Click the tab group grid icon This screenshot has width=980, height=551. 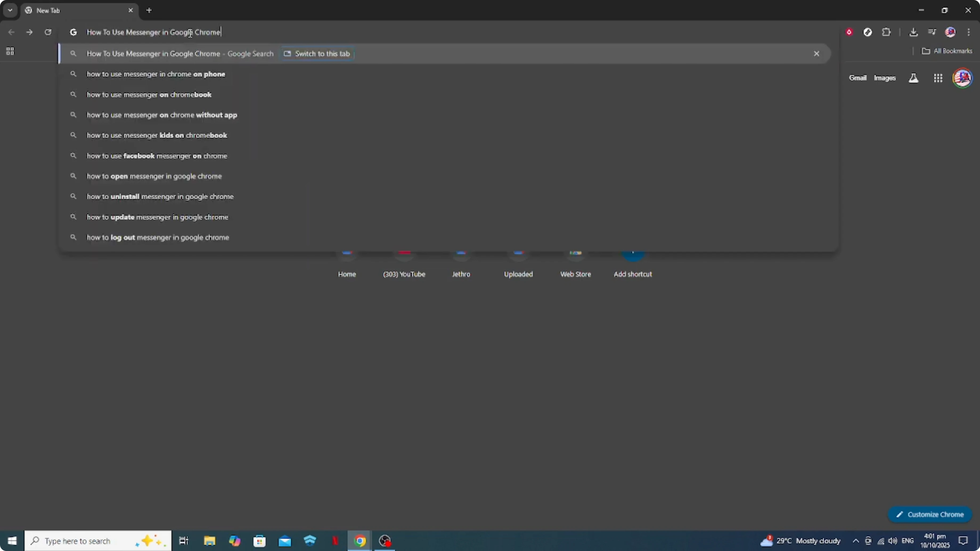point(10,51)
